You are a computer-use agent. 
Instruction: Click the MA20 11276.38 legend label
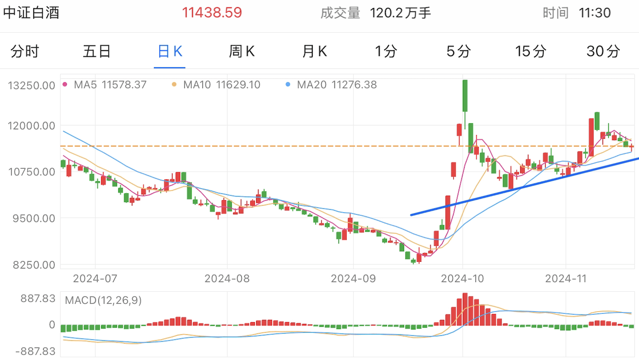pyautogui.click(x=337, y=85)
